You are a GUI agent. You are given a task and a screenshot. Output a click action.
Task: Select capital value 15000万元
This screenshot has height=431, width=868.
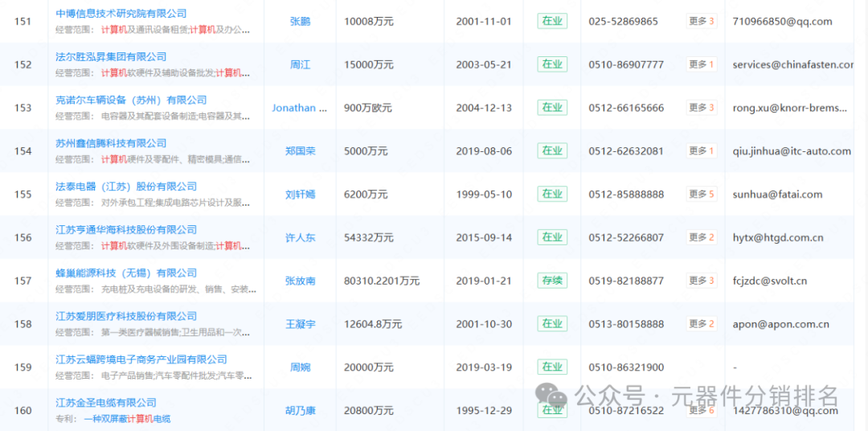click(369, 65)
